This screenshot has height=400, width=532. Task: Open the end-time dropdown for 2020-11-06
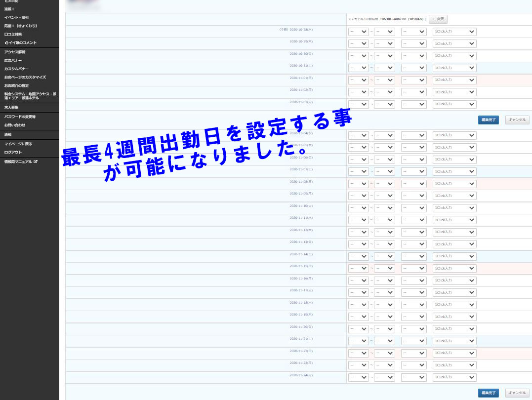coord(384,160)
